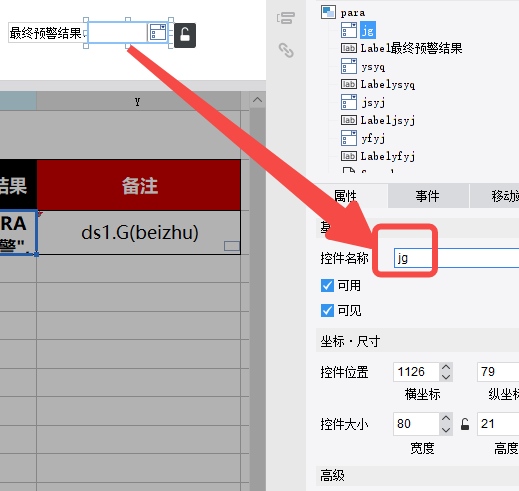The image size is (519, 491).
Task: Click the combo box icon beside jg
Action: (x=349, y=30)
